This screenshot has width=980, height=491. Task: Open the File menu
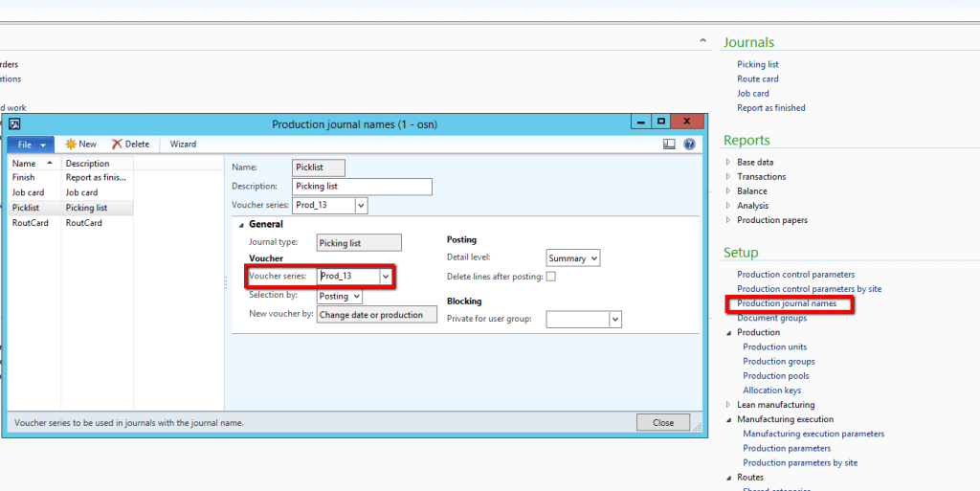[31, 145]
